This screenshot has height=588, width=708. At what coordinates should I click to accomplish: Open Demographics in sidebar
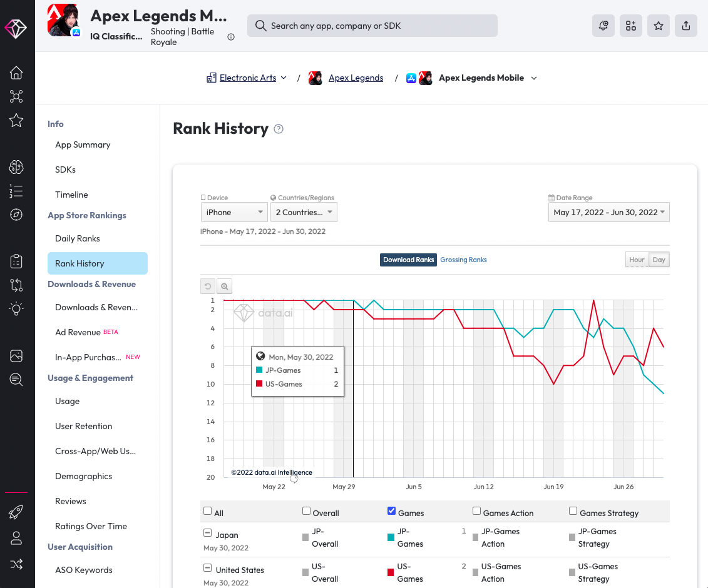[83, 477]
